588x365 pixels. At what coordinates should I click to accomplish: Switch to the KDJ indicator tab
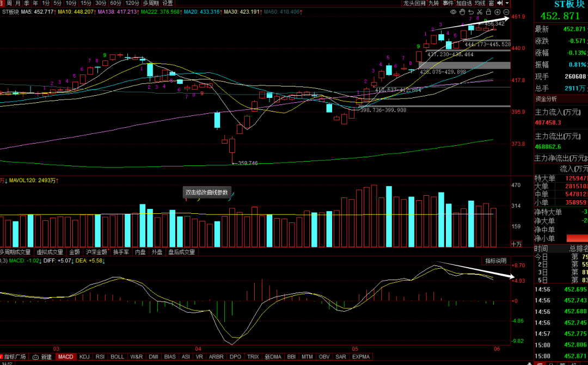[x=84, y=357]
